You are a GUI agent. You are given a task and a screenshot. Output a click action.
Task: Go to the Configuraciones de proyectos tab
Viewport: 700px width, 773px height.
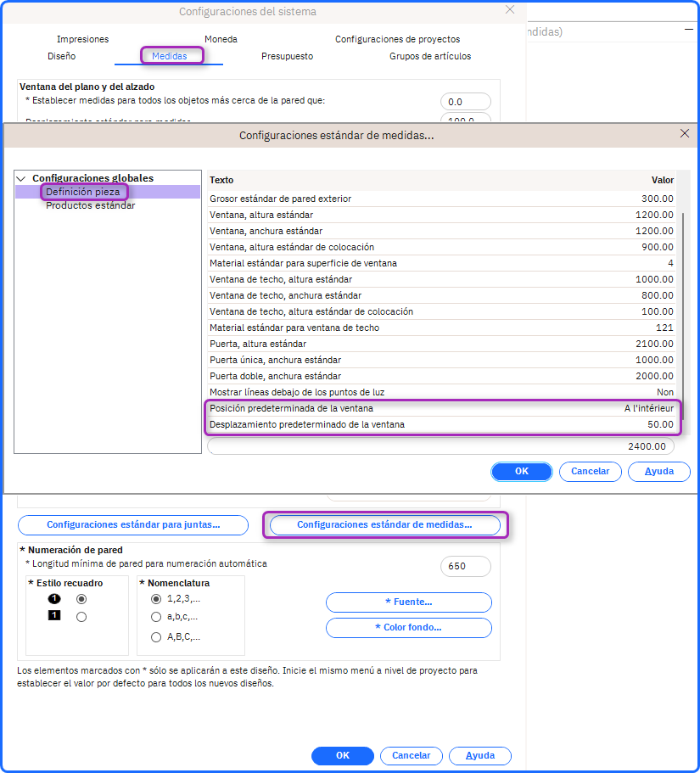pyautogui.click(x=397, y=39)
